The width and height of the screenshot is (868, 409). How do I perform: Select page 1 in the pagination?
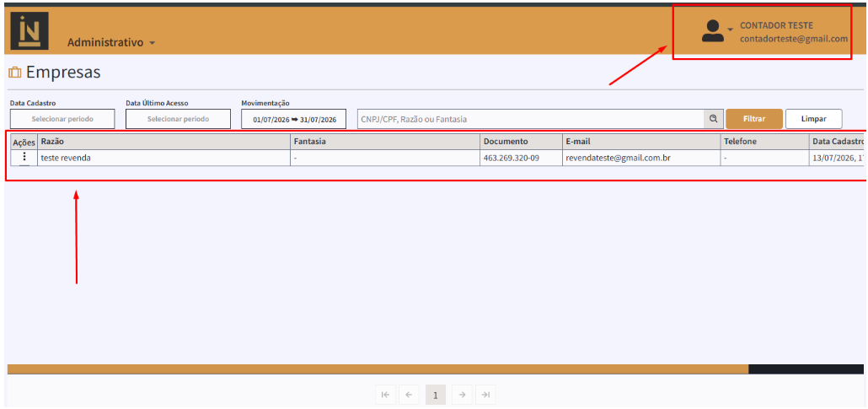click(436, 396)
